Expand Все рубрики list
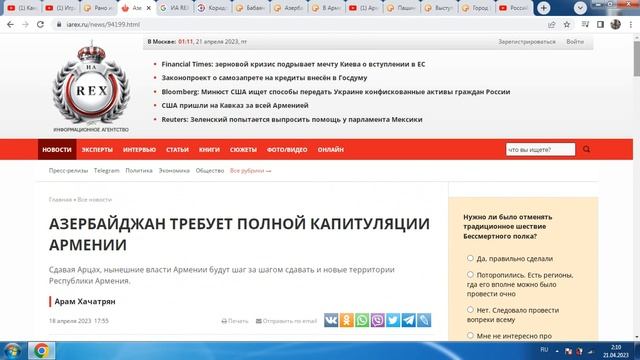The width and height of the screenshot is (640, 360). (x=250, y=171)
